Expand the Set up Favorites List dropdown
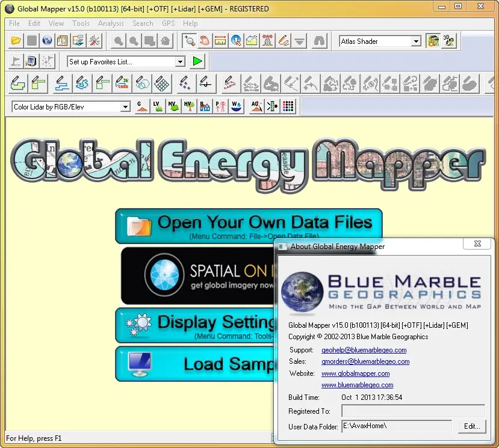 (180, 62)
